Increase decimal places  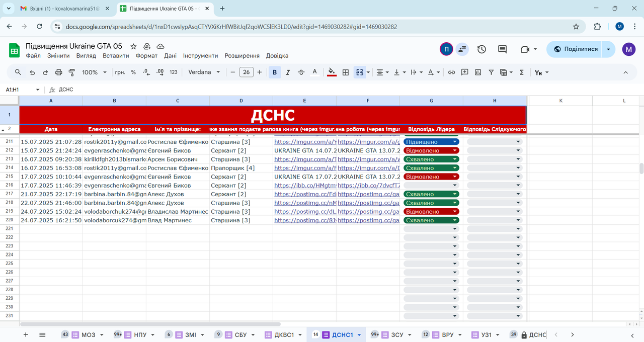point(160,72)
